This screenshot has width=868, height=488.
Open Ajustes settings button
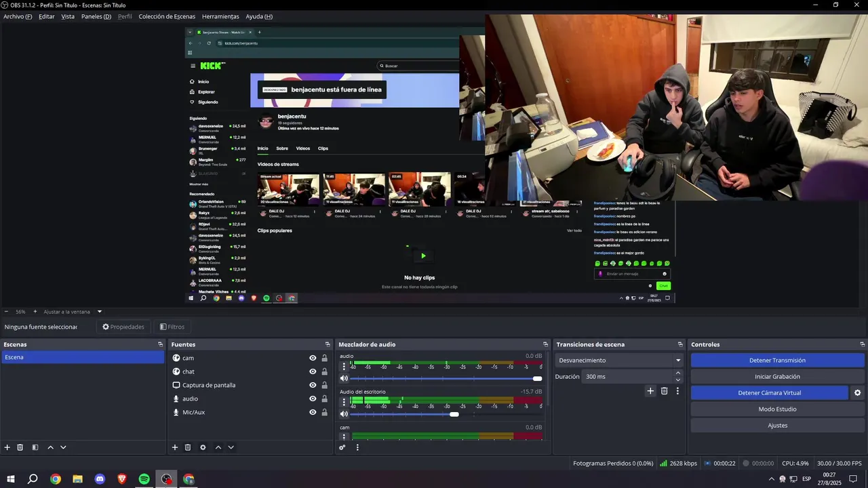(x=777, y=426)
